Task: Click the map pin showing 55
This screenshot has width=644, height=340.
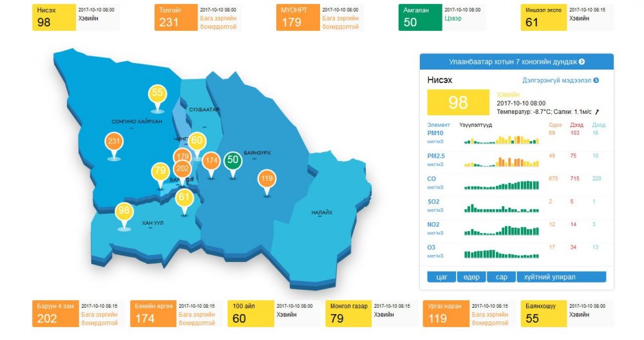Action: [x=157, y=93]
